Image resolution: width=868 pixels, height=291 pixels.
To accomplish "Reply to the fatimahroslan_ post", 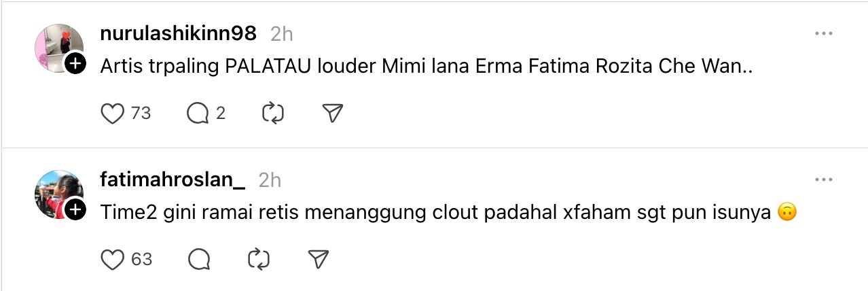I will pyautogui.click(x=198, y=259).
